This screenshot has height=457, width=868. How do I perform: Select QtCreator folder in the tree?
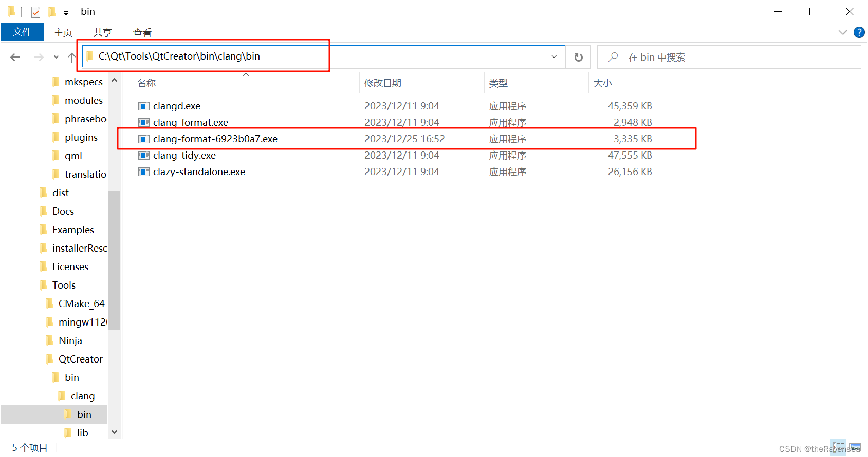pos(81,359)
